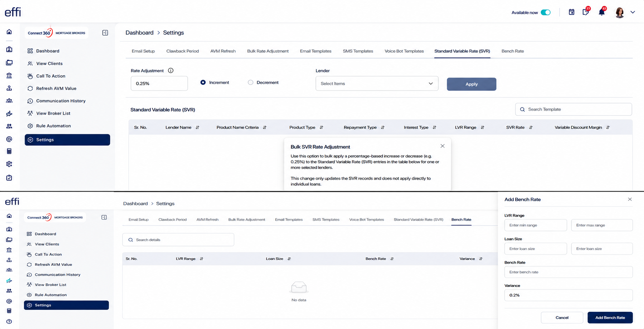Click the at-sign email icon in top rail

pyautogui.click(x=9, y=139)
